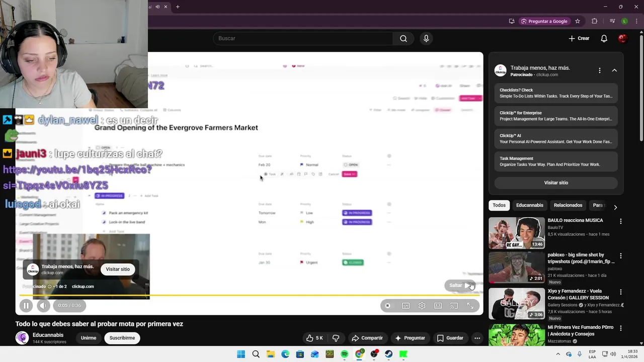Select the Todos filter chip
This screenshot has height=362, width=644.
coord(499,205)
